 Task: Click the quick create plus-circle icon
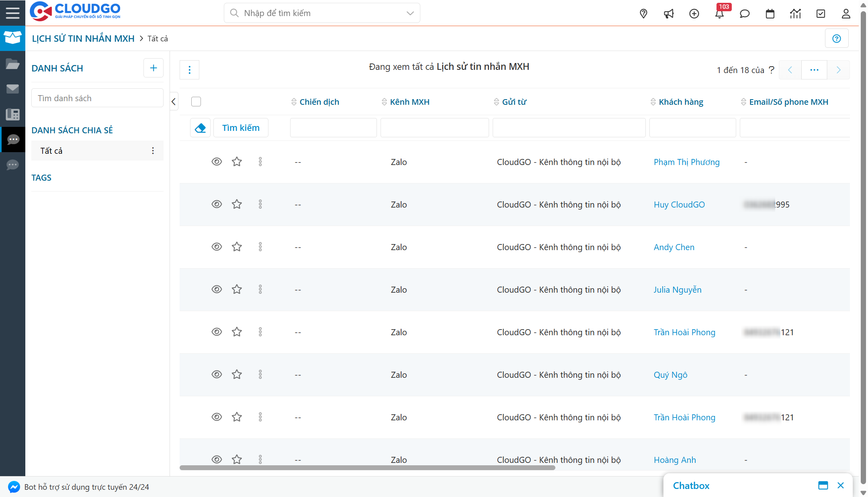tap(694, 14)
